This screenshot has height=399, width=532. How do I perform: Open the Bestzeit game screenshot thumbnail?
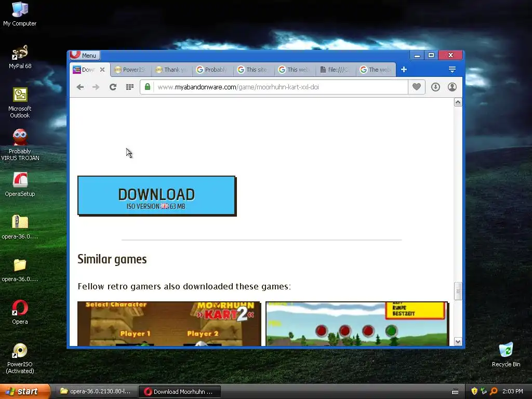(357, 324)
